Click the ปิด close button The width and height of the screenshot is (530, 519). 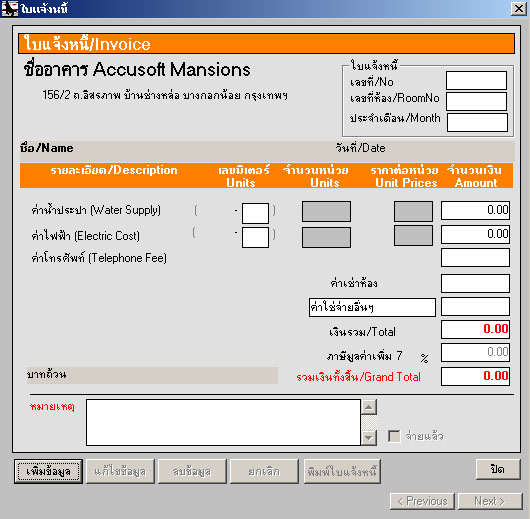pyautogui.click(x=498, y=469)
